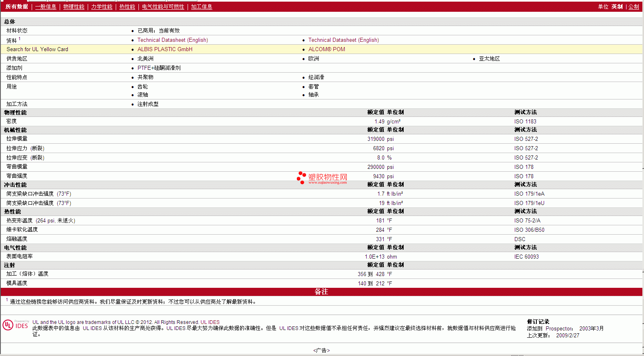Open the 电气性能与可燃性 tab
Screen dimensions: 644x356
pos(163,7)
